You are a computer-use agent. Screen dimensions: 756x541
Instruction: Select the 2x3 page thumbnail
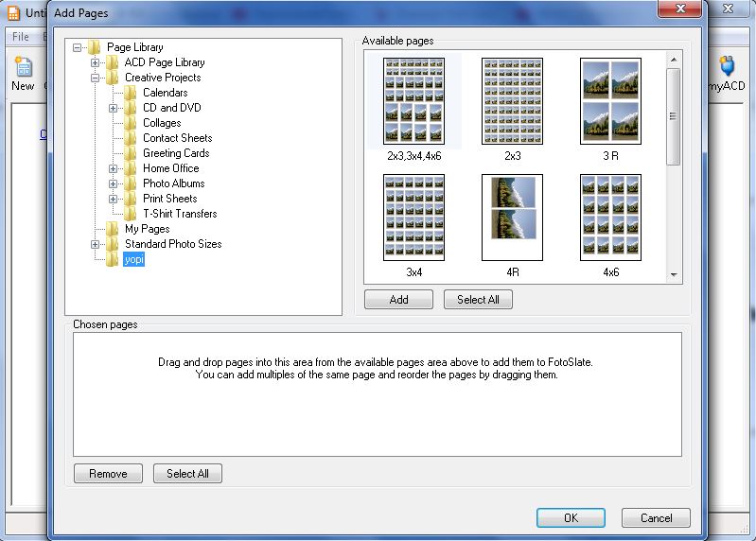pos(512,101)
